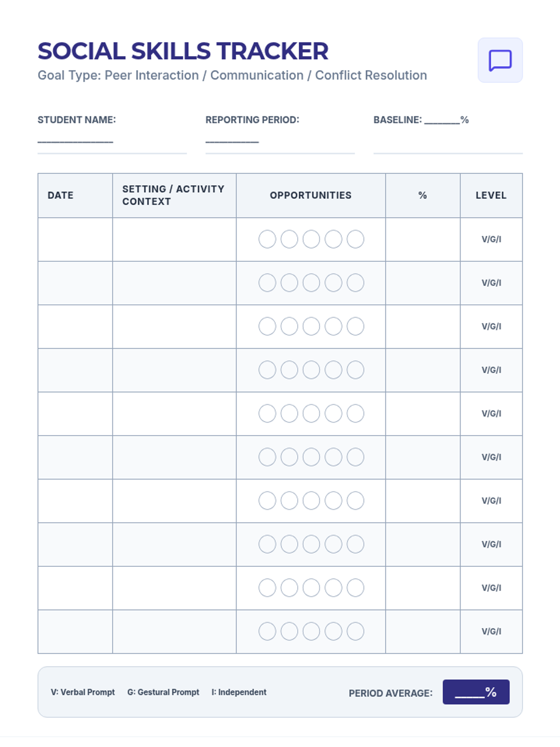The image size is (560, 747).
Task: Click the chat bubble icon top right
Action: click(500, 60)
